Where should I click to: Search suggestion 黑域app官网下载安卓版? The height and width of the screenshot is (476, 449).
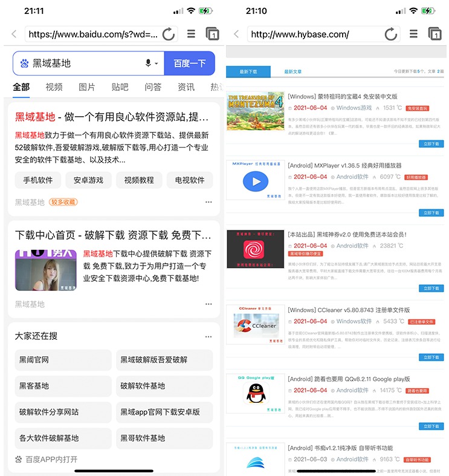164,412
